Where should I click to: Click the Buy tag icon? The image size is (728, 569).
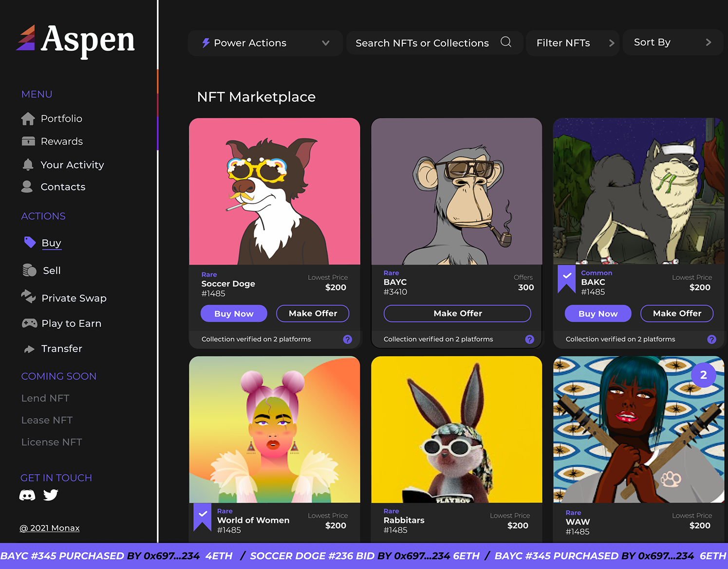click(30, 242)
